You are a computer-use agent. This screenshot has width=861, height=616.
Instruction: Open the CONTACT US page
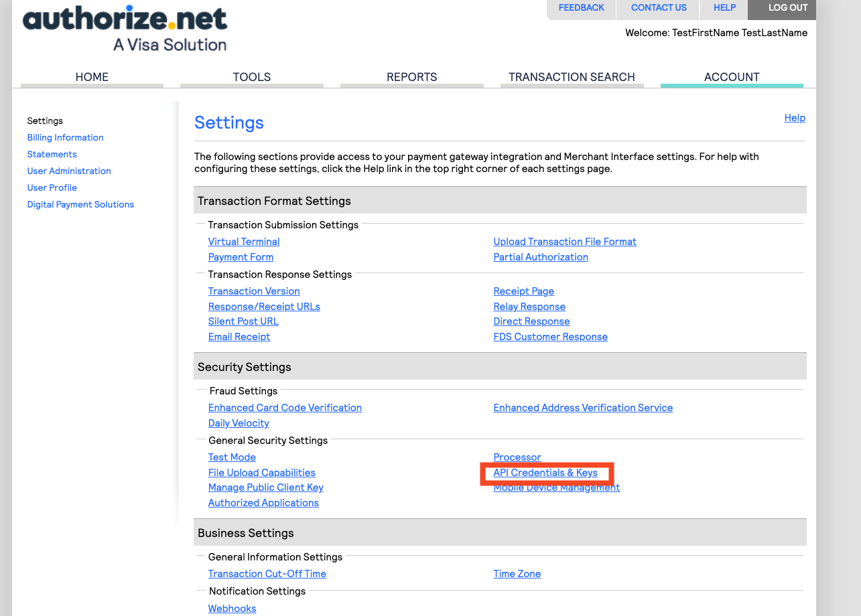tap(658, 7)
